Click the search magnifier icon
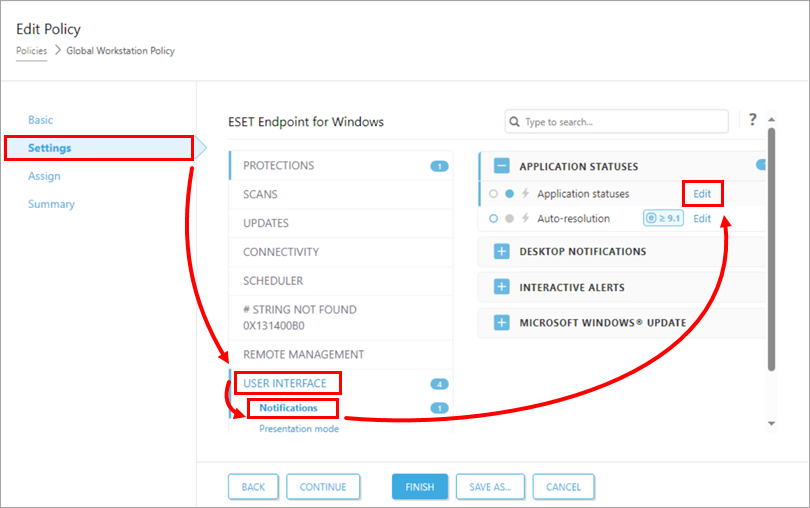This screenshot has width=810, height=508. [515, 122]
